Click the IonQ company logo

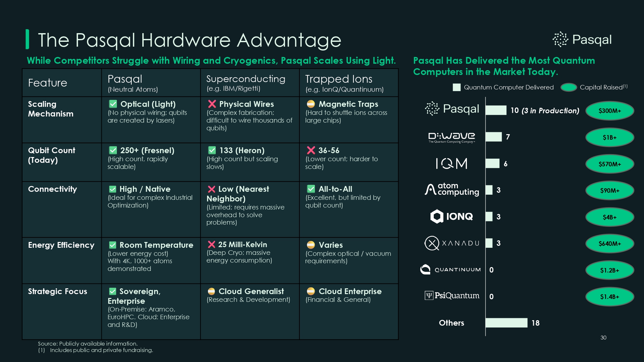[451, 216]
